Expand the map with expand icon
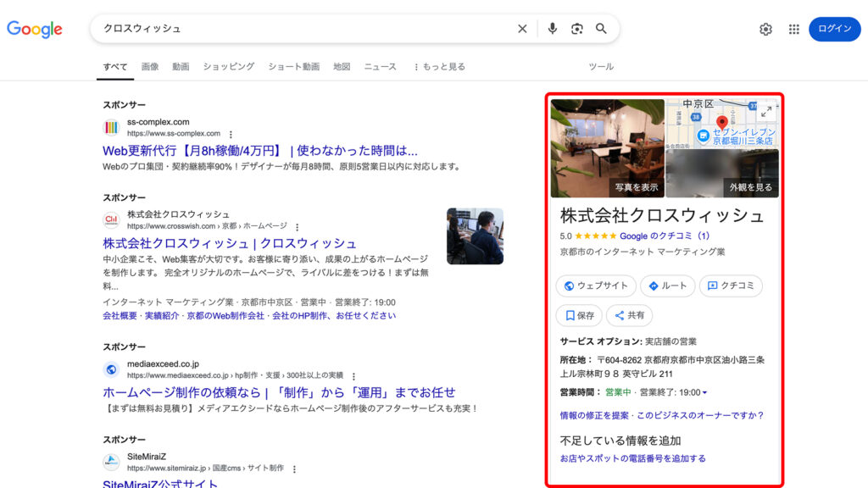Viewport: 868px width, 488px height. coord(766,113)
